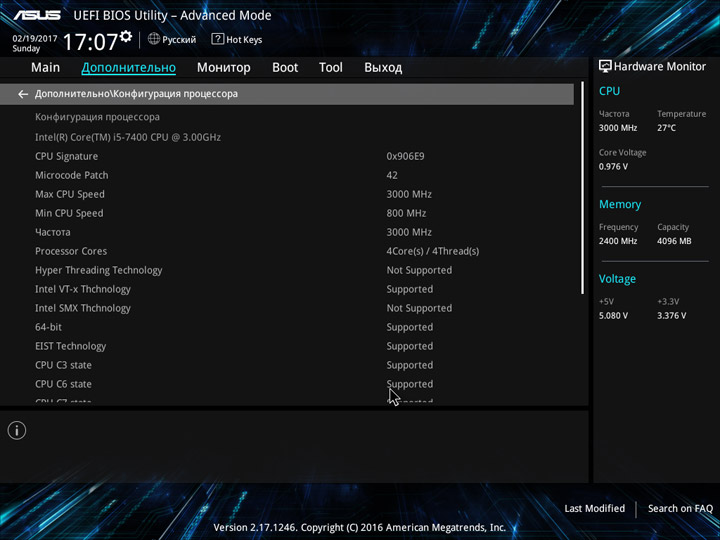Open the Main tab
Viewport: 720px width, 540px height.
point(45,68)
